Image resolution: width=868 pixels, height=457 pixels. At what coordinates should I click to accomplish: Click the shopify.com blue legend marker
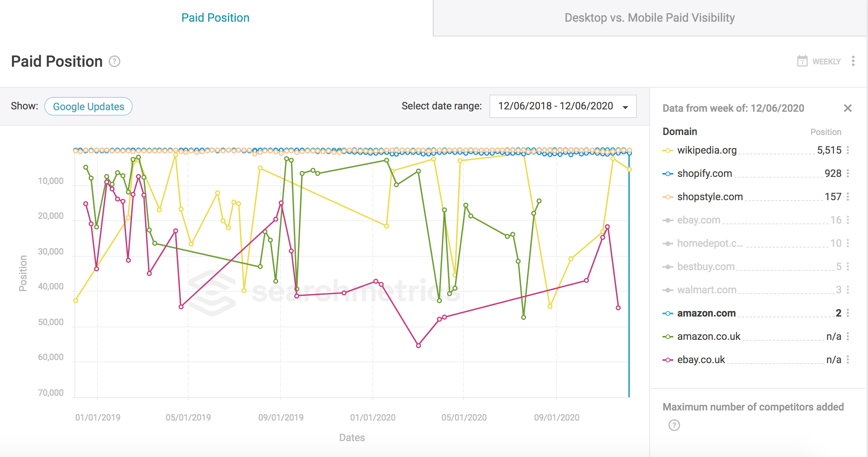(667, 174)
